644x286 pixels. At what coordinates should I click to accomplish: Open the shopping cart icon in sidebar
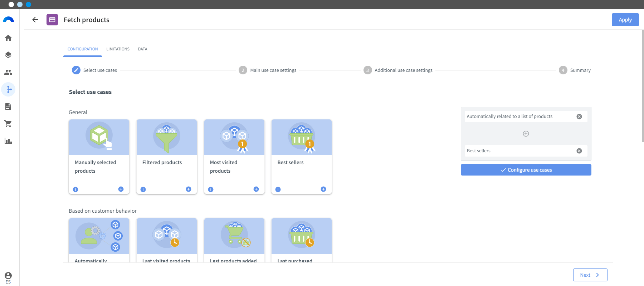click(8, 124)
